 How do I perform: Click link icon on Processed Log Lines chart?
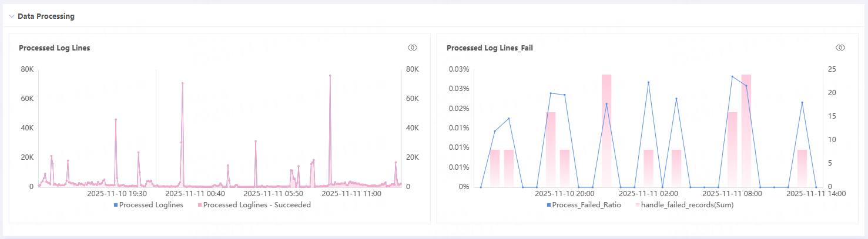coord(412,48)
